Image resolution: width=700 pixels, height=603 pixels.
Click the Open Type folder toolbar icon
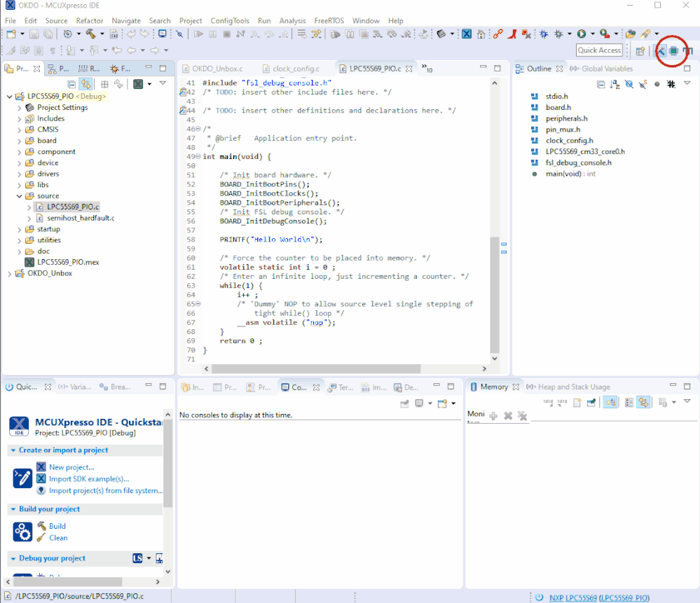click(631, 34)
